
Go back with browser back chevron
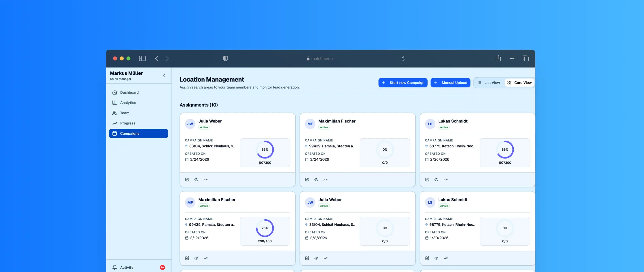tap(157, 59)
